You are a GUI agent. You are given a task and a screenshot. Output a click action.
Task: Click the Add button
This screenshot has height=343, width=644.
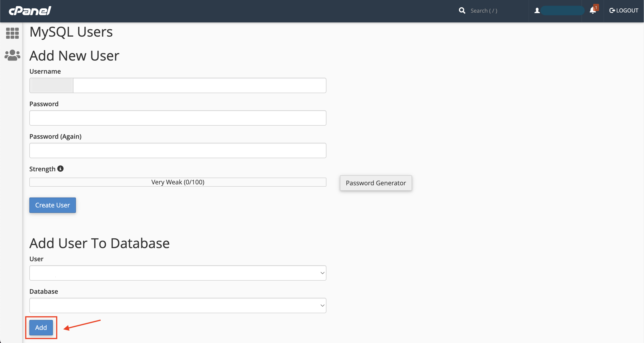click(x=41, y=327)
